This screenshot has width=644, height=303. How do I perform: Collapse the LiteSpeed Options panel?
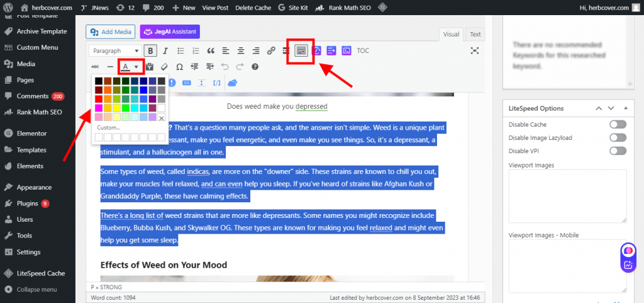(x=626, y=108)
